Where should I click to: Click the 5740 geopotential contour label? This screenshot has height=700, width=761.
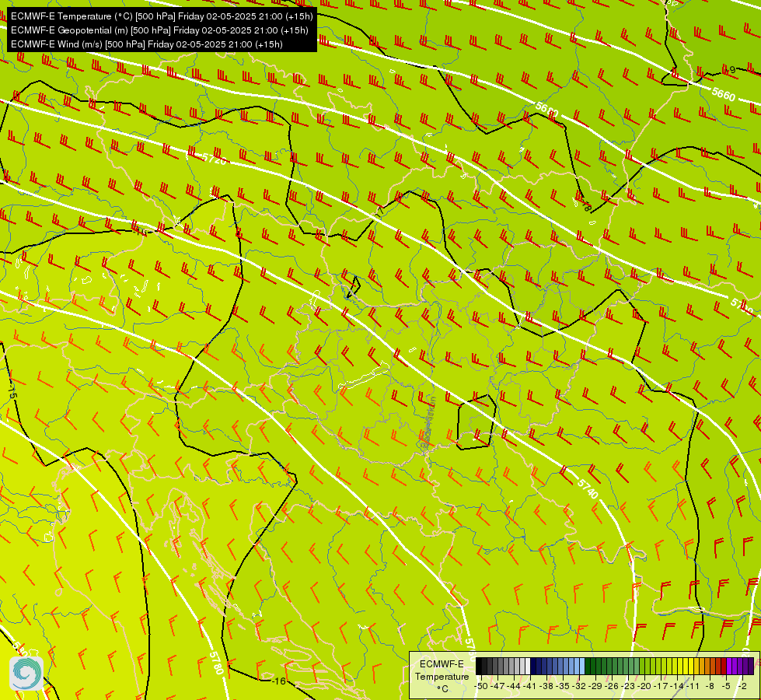coord(588,488)
